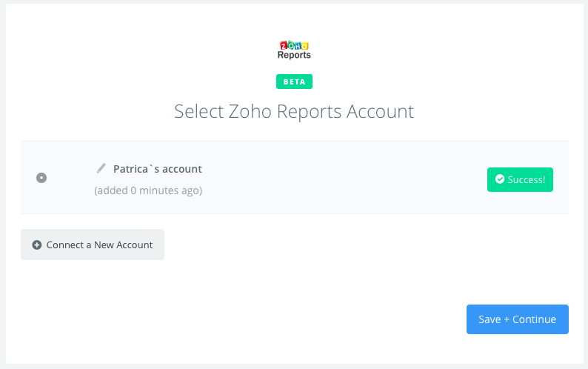This screenshot has width=588, height=369.
Task: Click the Zoho Reports logo
Action: [294, 50]
